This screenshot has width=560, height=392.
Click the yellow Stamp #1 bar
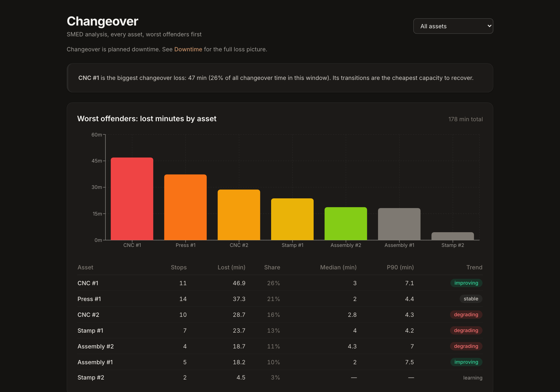(x=292, y=219)
